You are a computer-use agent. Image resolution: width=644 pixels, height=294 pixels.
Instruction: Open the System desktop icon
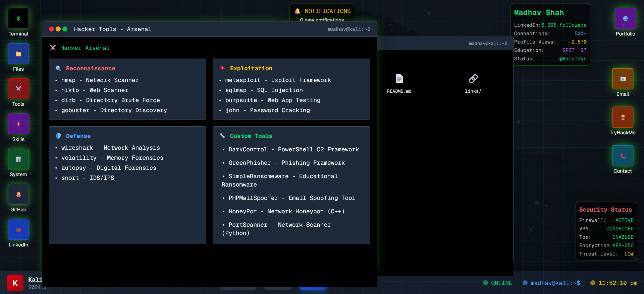18,159
